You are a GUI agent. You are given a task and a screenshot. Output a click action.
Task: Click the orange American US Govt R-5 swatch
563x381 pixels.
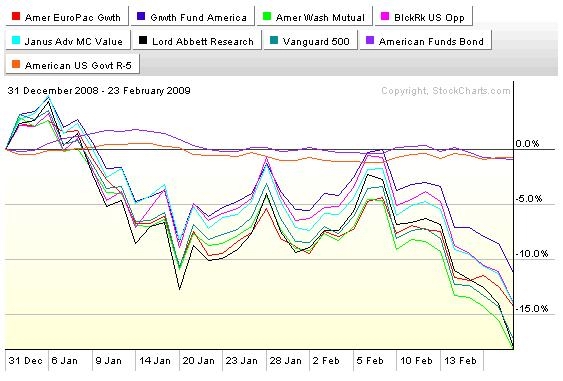pos(16,64)
